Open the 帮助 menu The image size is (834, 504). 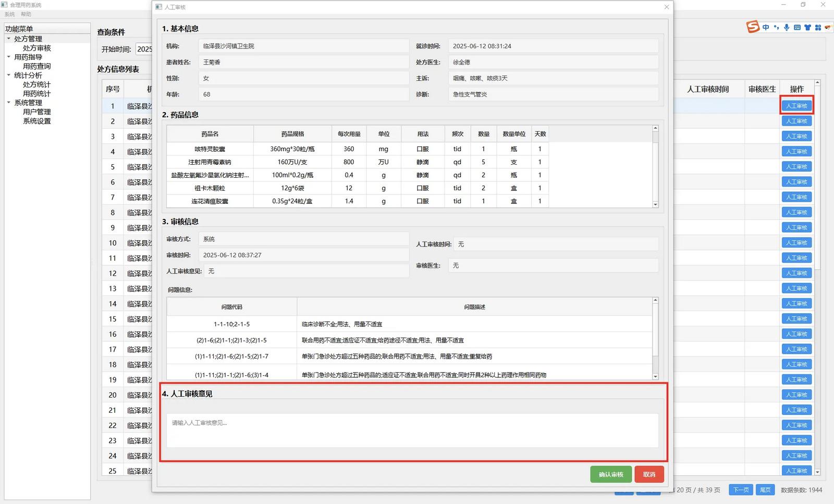[x=26, y=14]
